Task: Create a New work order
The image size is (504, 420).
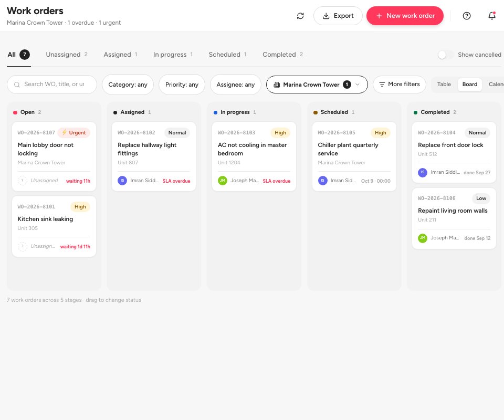Action: (x=405, y=16)
